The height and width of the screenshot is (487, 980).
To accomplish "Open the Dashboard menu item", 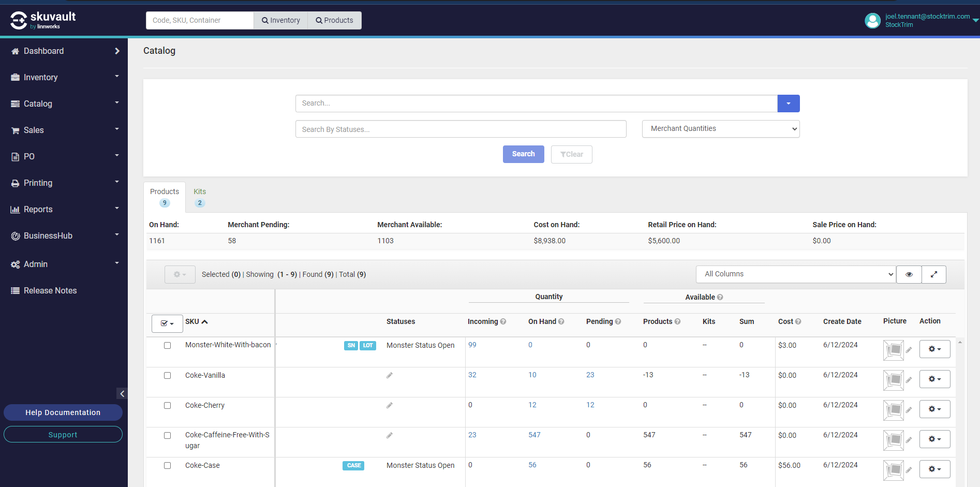I will coord(64,51).
